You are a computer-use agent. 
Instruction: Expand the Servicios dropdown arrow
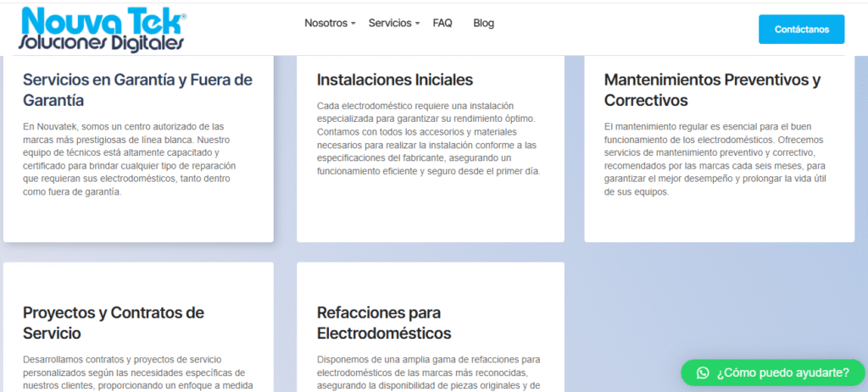point(418,24)
